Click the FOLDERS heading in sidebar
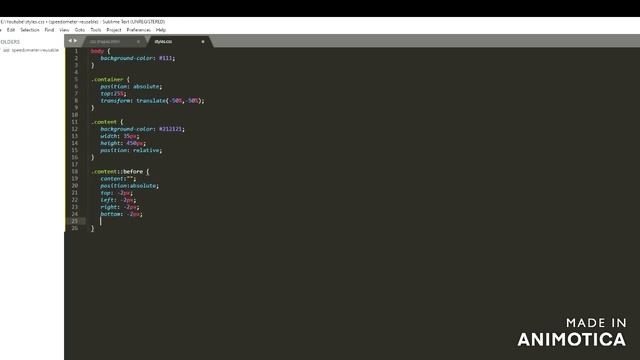The height and width of the screenshot is (360, 640). [x=10, y=42]
